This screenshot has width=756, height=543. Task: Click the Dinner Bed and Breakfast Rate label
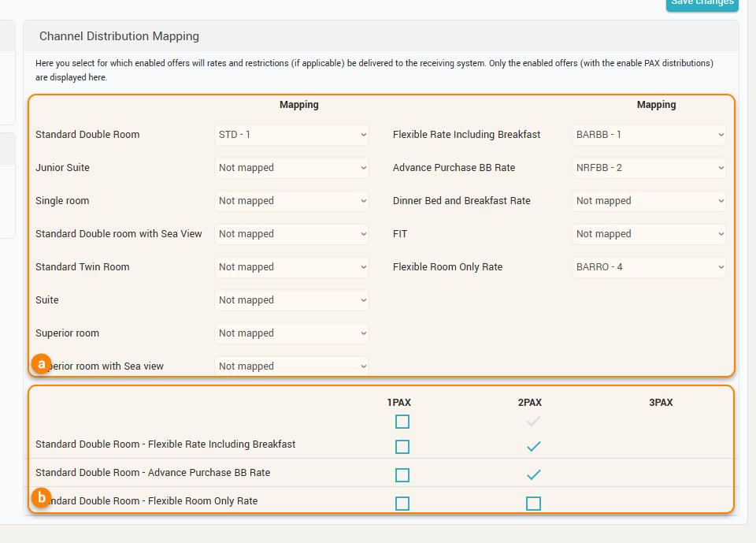pyautogui.click(x=461, y=201)
